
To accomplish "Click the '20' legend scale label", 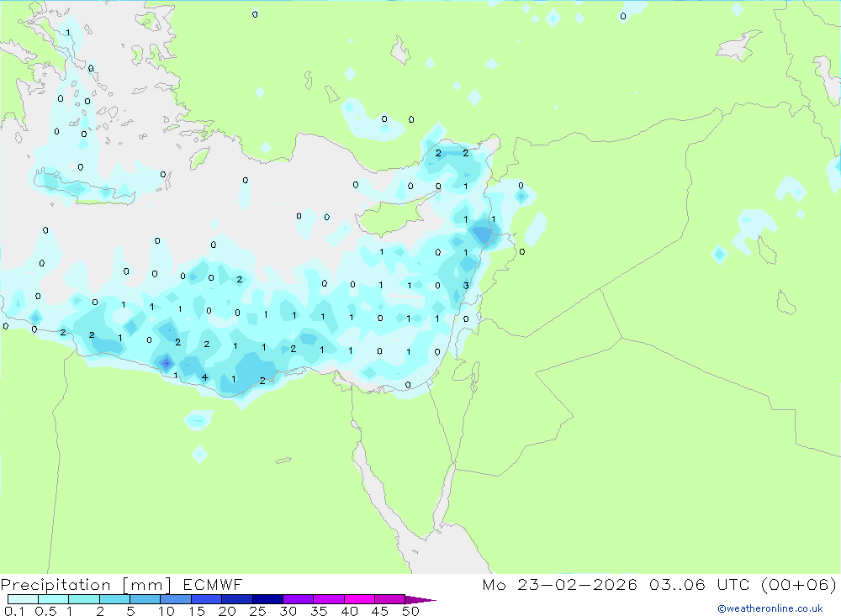I will (x=227, y=611).
